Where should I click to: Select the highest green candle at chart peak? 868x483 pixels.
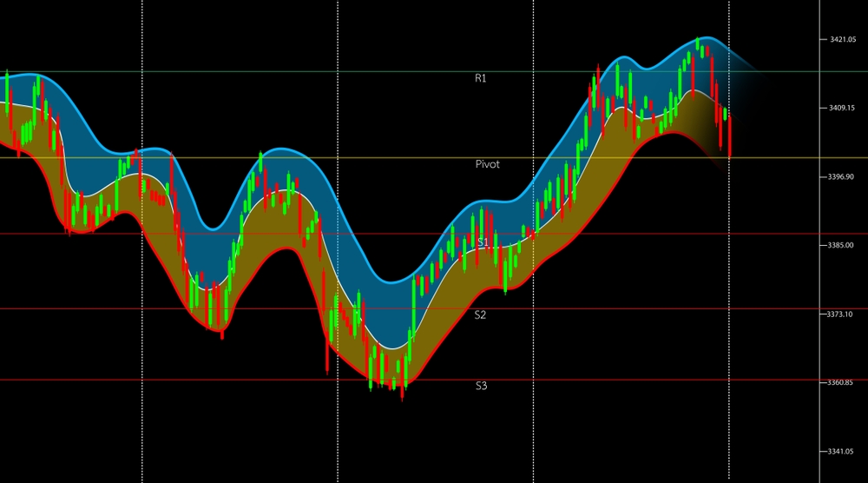click(x=698, y=49)
